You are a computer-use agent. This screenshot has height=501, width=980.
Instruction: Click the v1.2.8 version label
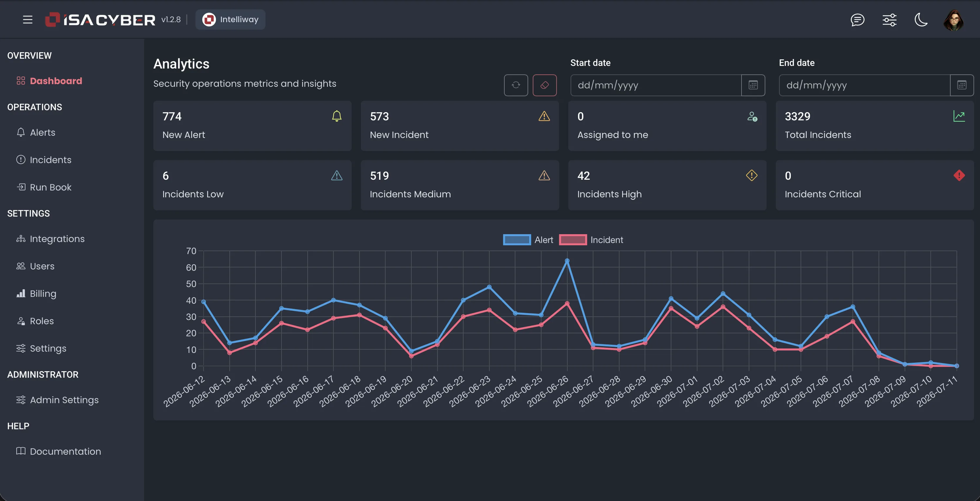point(171,19)
